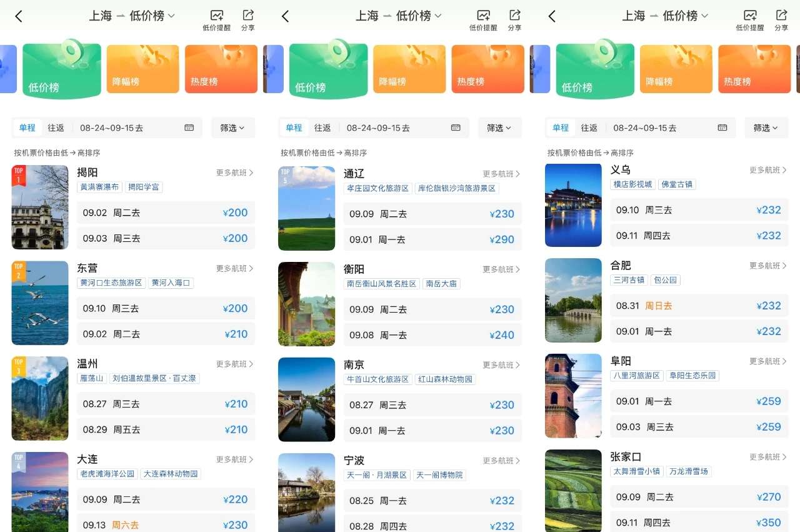Tap the back arrow on the 通辽 screen

[x=286, y=16]
